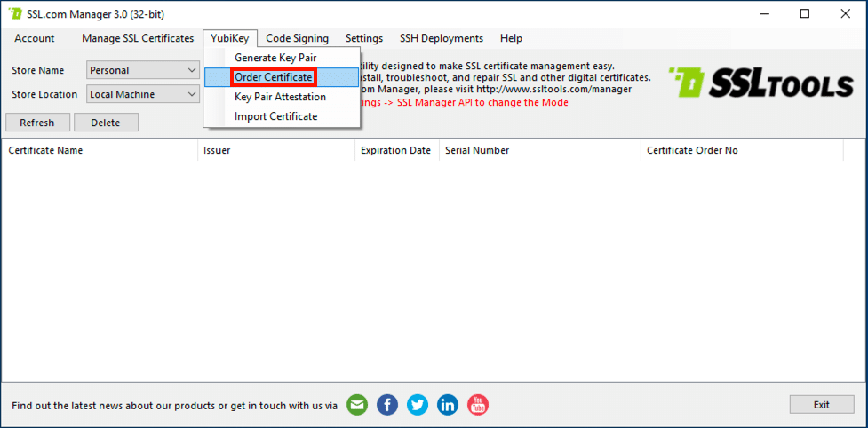Screen dimensions: 868x428
Task: Expand the Store Location dropdown
Action: click(192, 94)
